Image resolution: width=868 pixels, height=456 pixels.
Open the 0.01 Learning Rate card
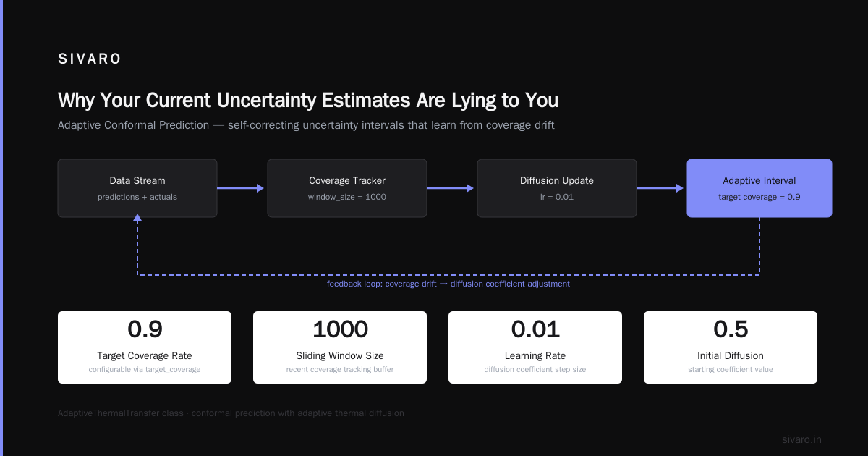pos(535,347)
